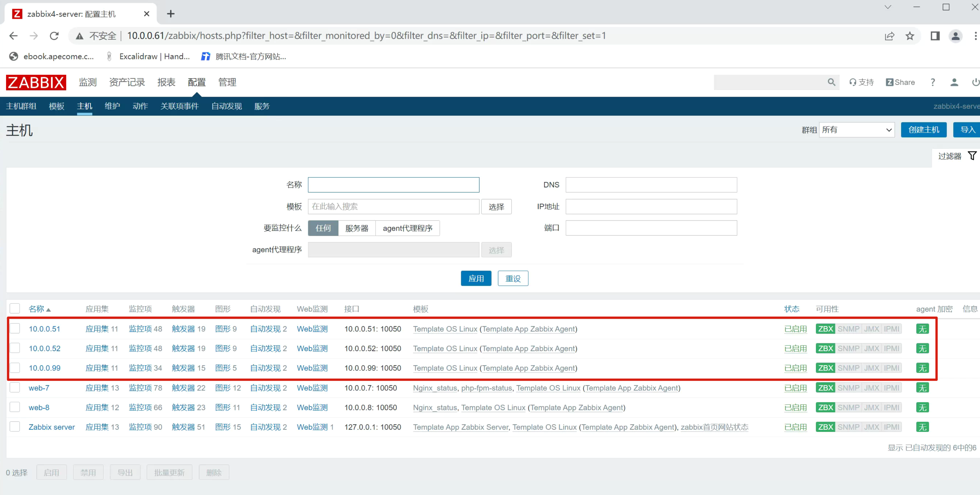This screenshot has height=495, width=980.
Task: Select 服务器 monitoring option
Action: 356,228
